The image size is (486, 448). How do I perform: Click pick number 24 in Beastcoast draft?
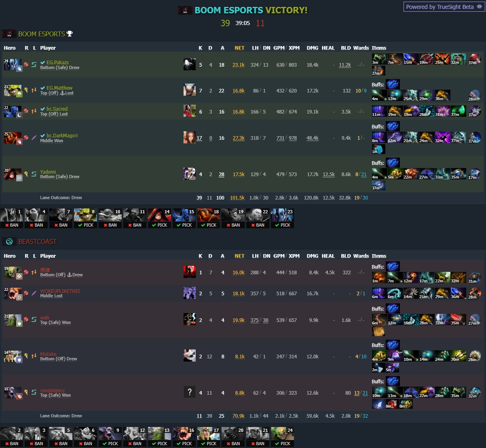[x=282, y=437]
